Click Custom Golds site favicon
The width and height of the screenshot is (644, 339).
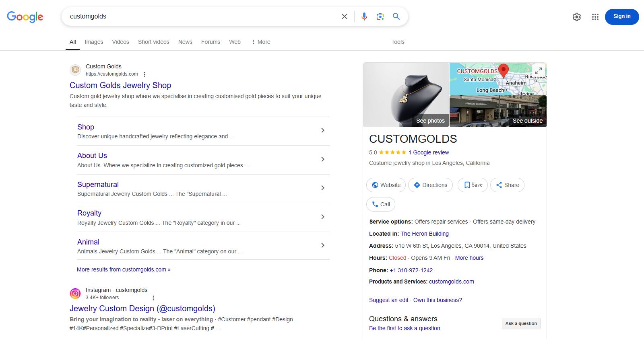click(75, 70)
